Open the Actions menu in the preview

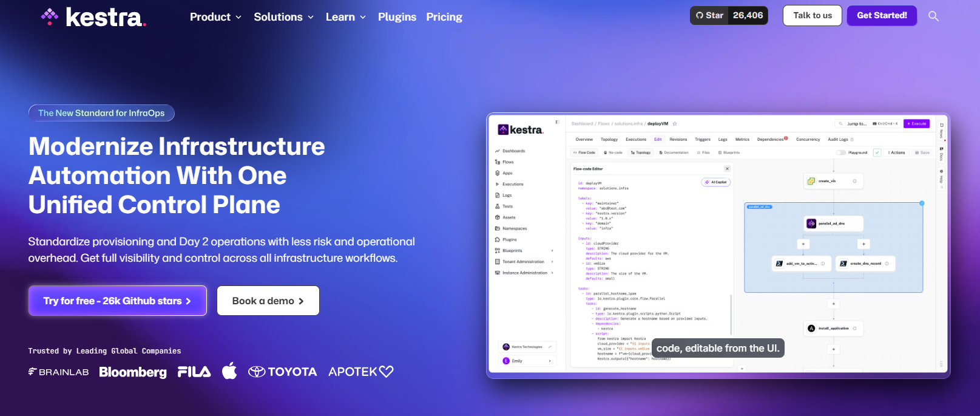pos(897,152)
